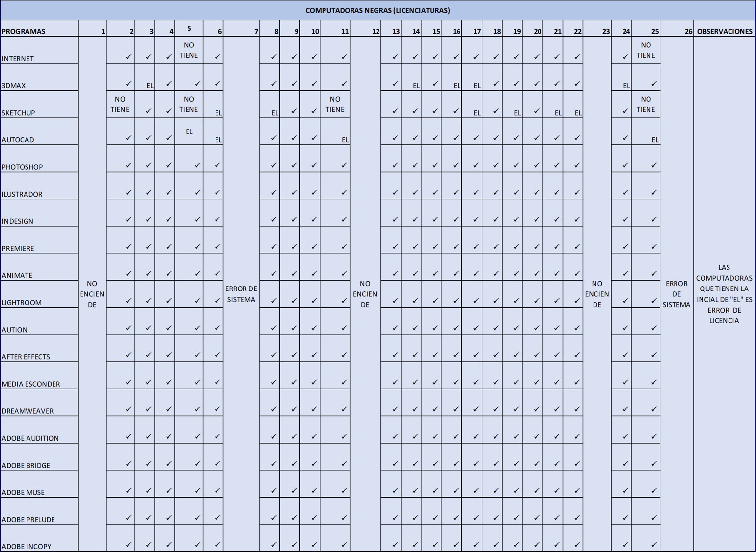Select column header number 5
Screen dimensions: 756x552
click(189, 28)
